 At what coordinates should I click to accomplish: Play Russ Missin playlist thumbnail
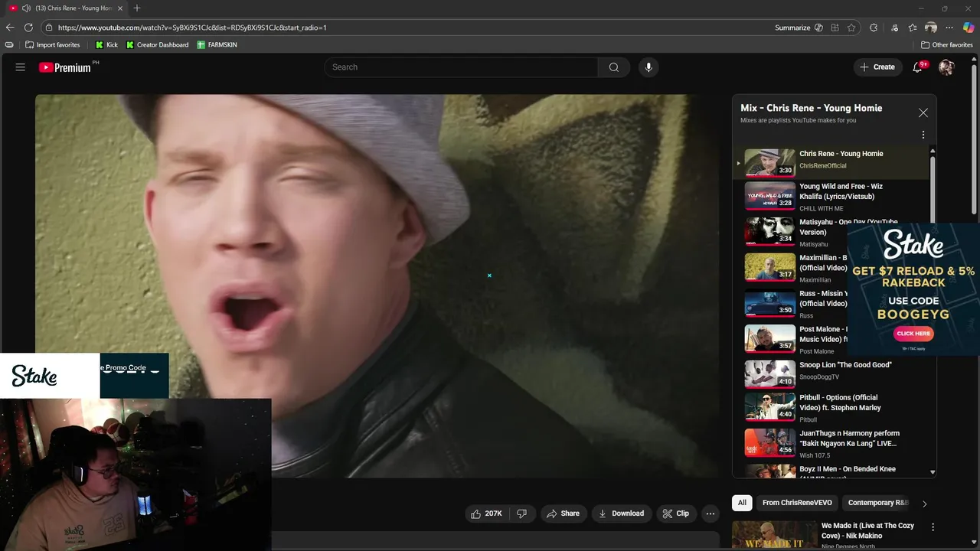(x=770, y=303)
